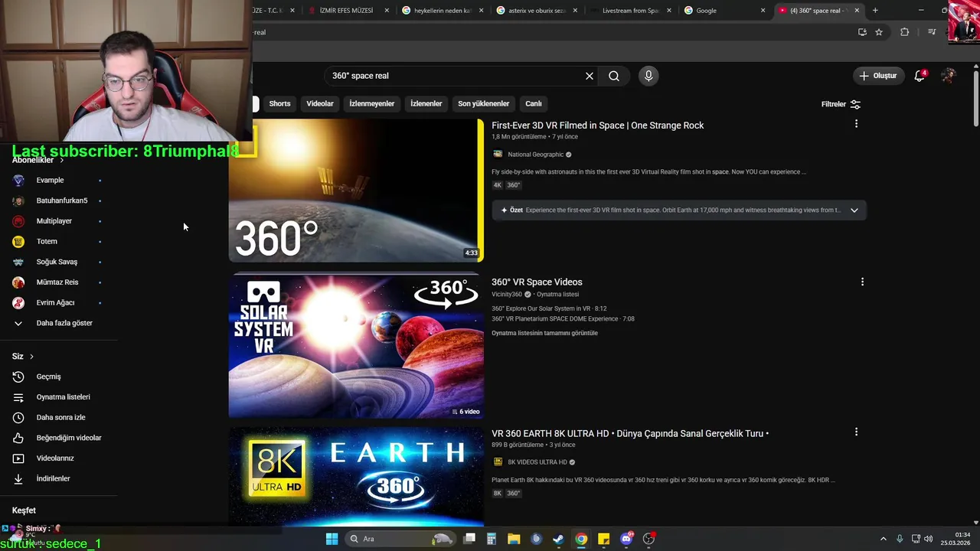This screenshot has width=980, height=551.
Task: Select the Videolar filter chip
Action: [x=320, y=103]
